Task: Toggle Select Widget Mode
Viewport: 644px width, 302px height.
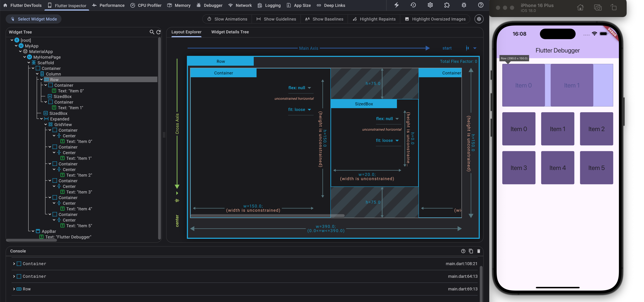Action: (34, 19)
